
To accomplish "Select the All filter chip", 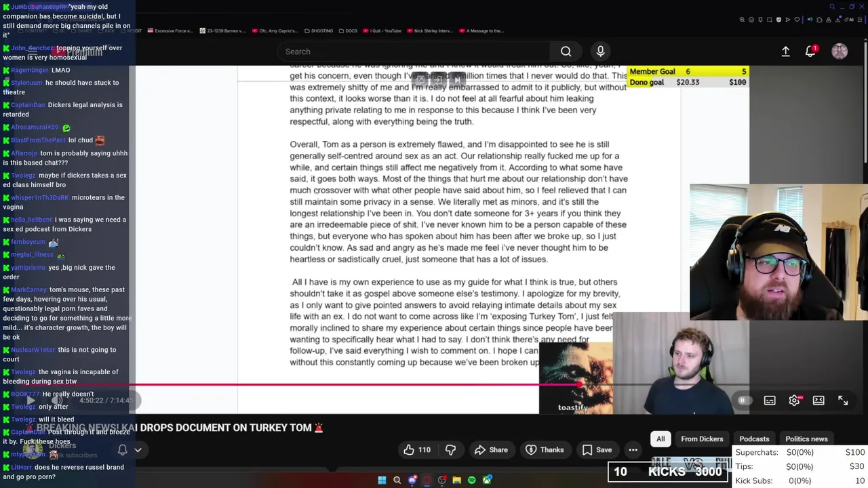I will (x=660, y=439).
